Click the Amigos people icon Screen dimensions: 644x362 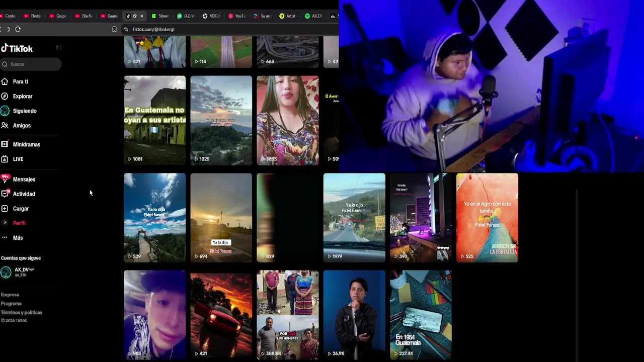click(x=5, y=125)
